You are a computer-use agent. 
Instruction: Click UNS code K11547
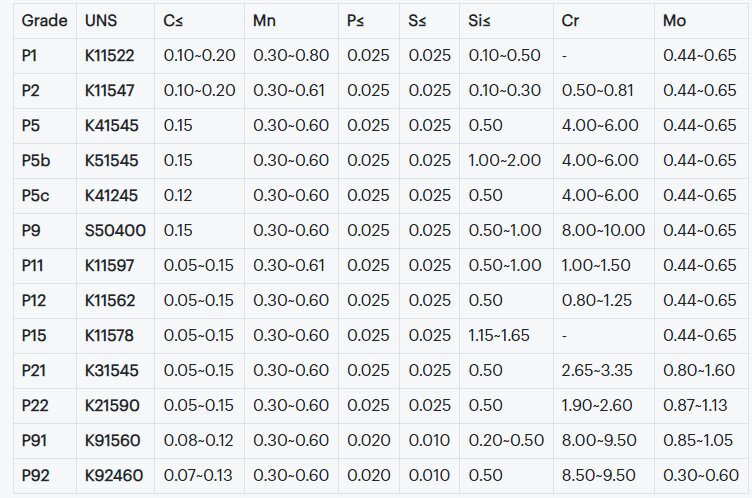click(x=110, y=91)
